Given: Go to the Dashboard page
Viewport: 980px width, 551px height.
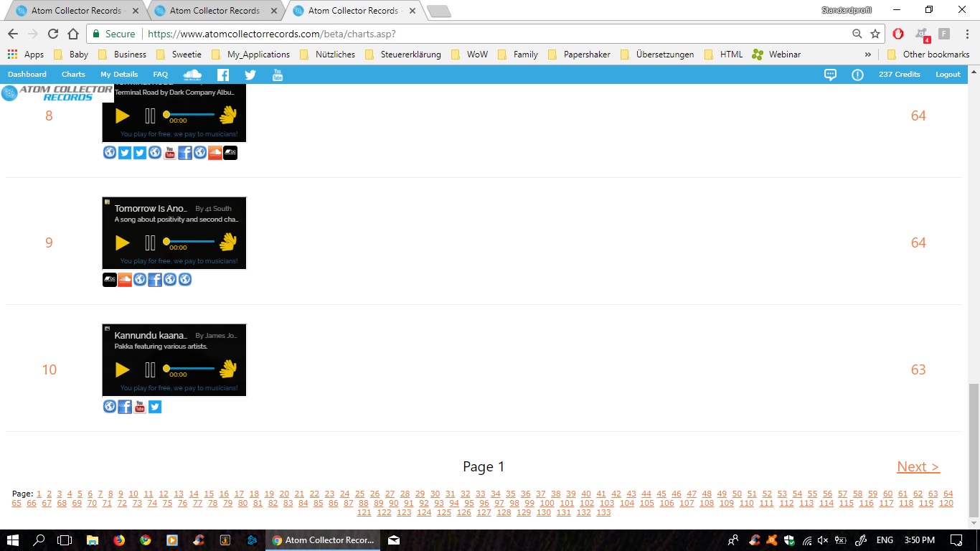Looking at the screenshot, I should pos(27,75).
